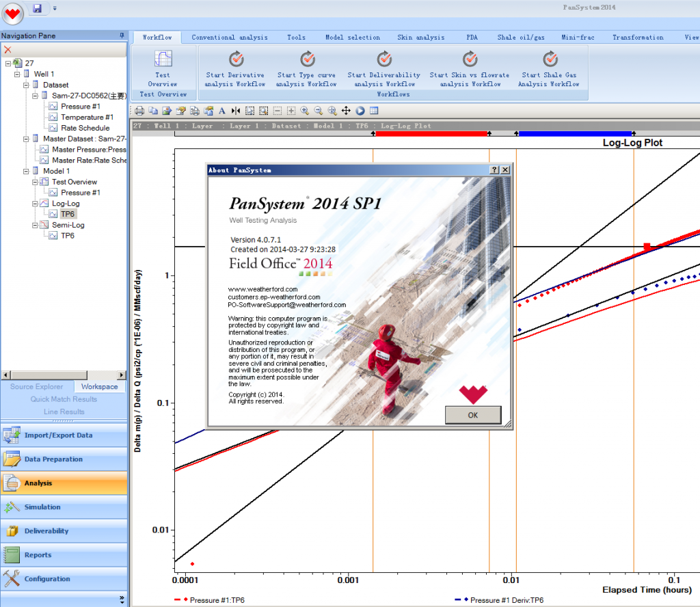Open the Tools ribbon tab
The image size is (700, 607).
[x=297, y=38]
